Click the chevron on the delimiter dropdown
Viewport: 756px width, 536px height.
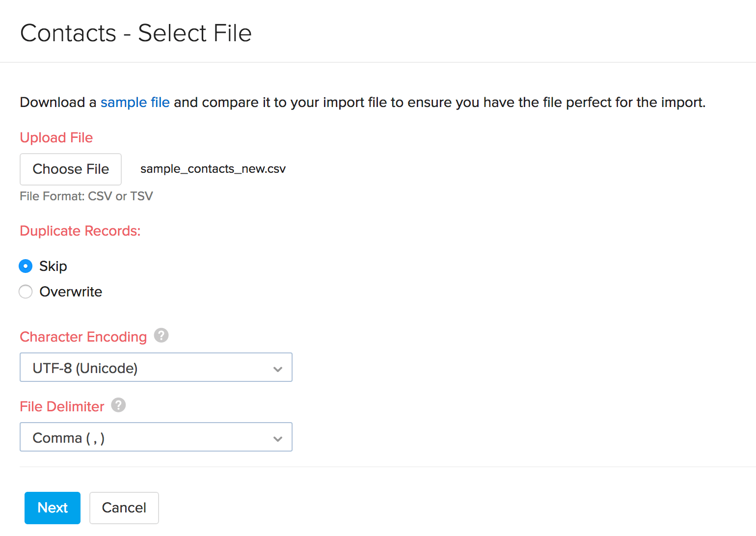pos(278,437)
